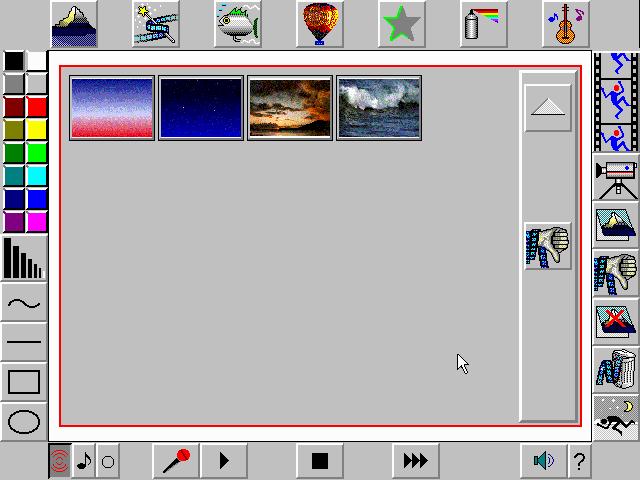Image resolution: width=640 pixels, height=480 pixels.
Task: Pick the bright green color swatch
Action: coord(37,153)
